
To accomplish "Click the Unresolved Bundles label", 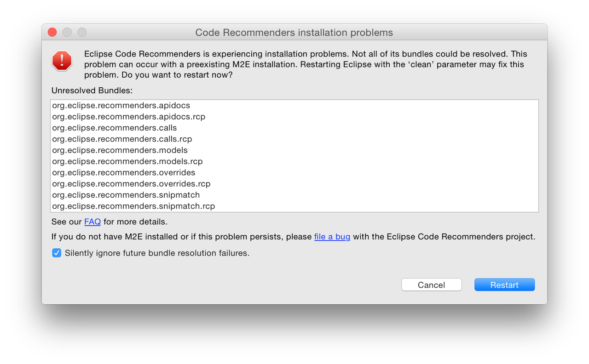I will [x=92, y=91].
